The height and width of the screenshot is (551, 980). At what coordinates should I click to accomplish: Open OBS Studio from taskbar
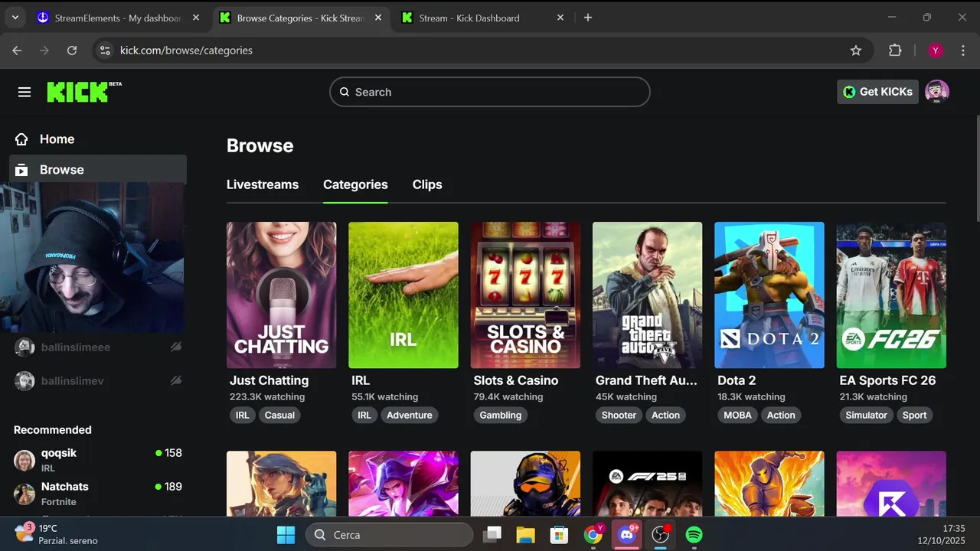660,534
